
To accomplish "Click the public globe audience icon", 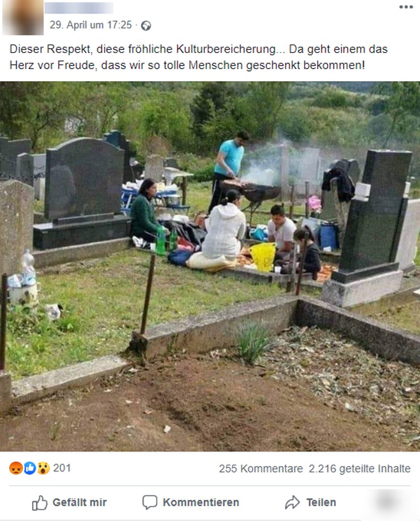I will [x=146, y=26].
